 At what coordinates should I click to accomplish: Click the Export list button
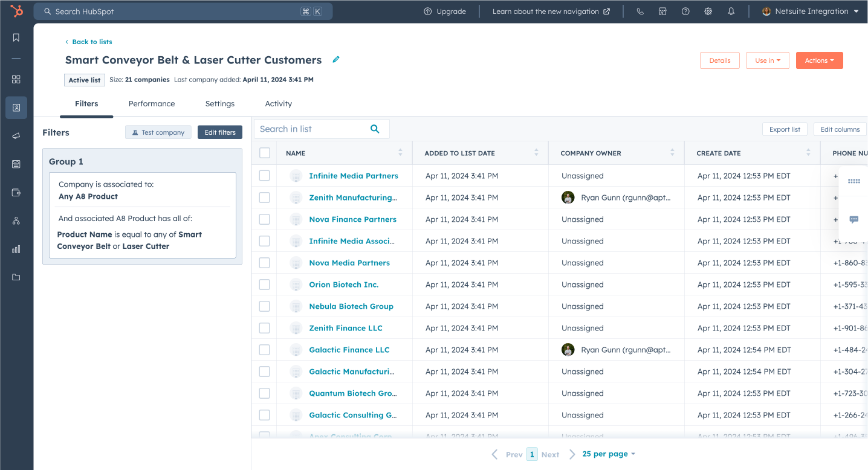(x=785, y=129)
